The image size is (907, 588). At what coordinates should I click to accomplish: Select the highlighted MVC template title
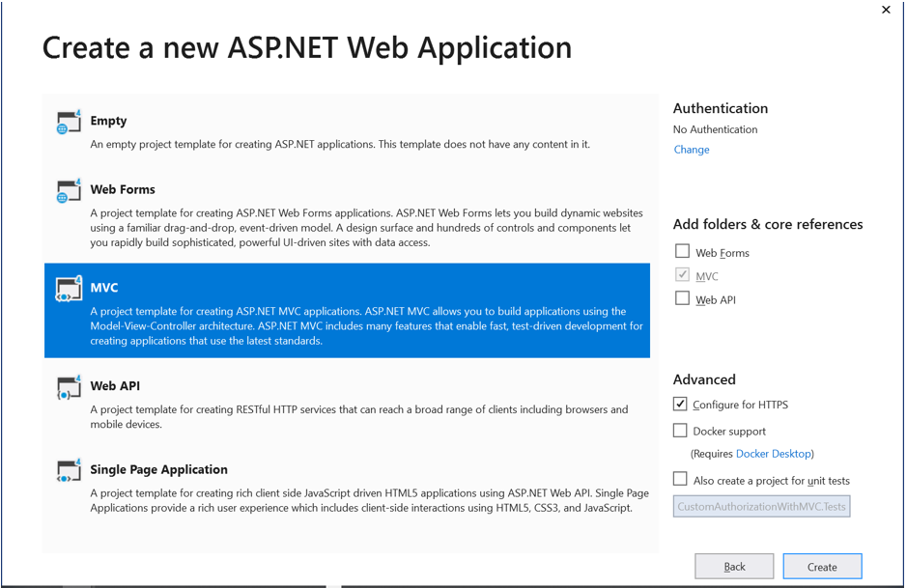click(104, 288)
